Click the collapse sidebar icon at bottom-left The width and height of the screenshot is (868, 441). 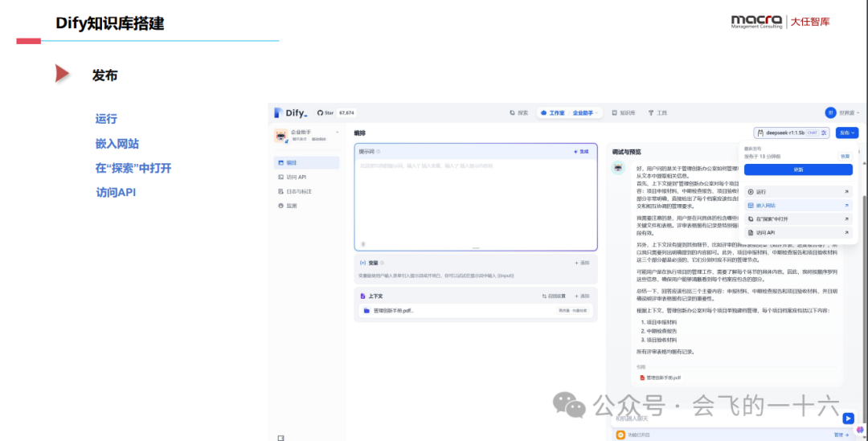pos(280,437)
